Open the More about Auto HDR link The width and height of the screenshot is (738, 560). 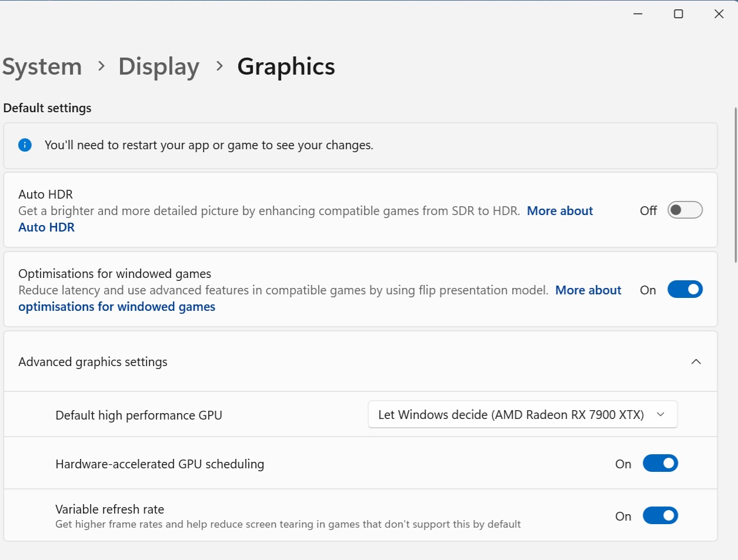pyautogui.click(x=559, y=211)
